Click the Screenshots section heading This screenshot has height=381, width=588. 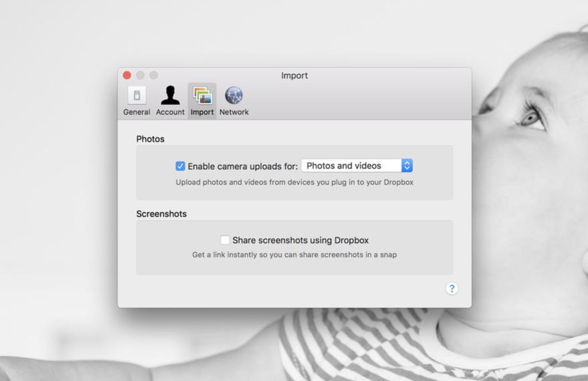(162, 214)
